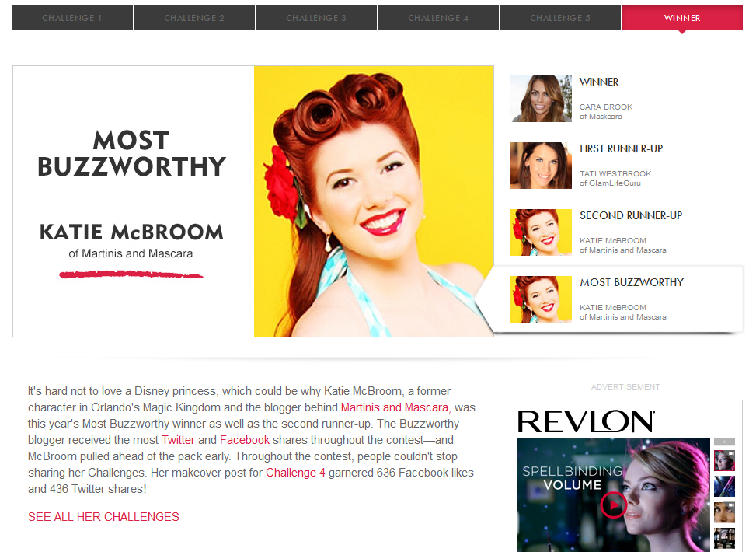The height and width of the screenshot is (552, 756).
Task: Choose the Second Runner-Up entry photo
Action: 540,232
